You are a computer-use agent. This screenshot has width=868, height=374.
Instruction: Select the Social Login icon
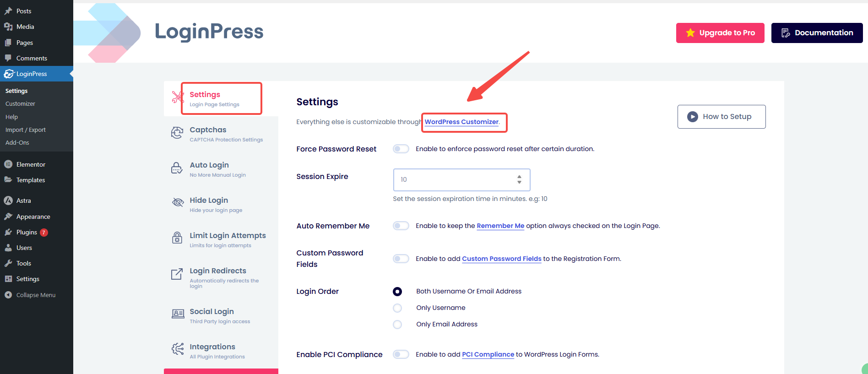point(177,314)
